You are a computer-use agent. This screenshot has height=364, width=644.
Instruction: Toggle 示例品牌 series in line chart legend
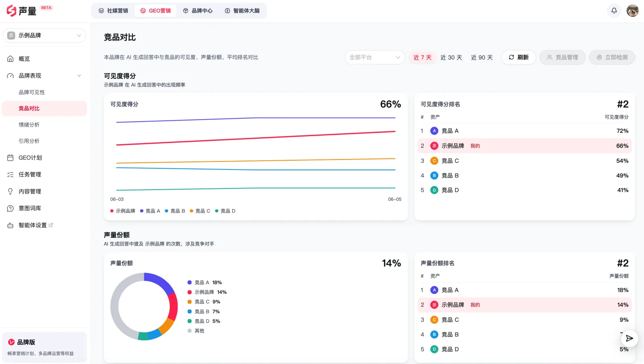coord(123,211)
